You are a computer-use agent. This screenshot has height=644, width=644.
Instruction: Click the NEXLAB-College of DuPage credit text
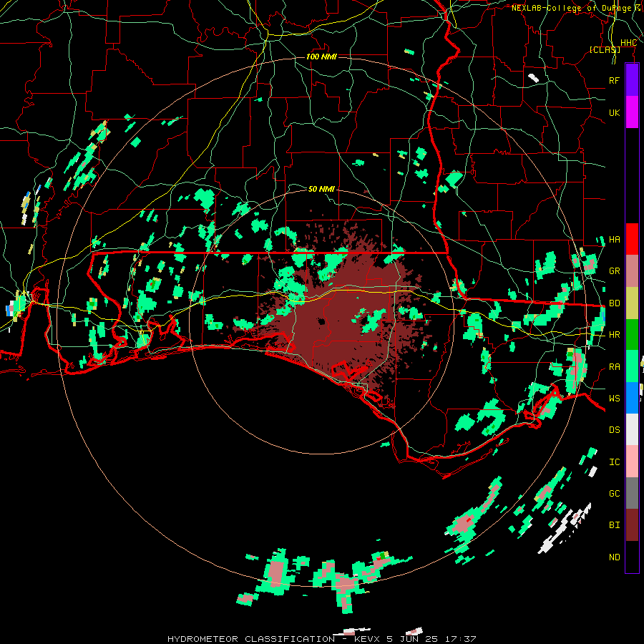tap(571, 8)
